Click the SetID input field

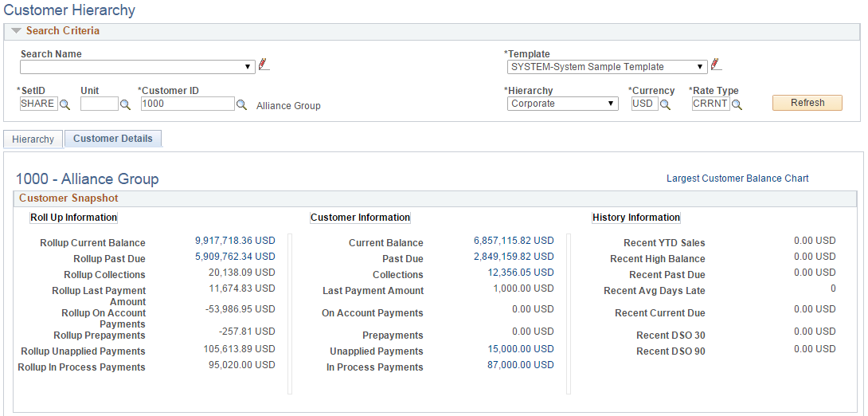[x=39, y=104]
